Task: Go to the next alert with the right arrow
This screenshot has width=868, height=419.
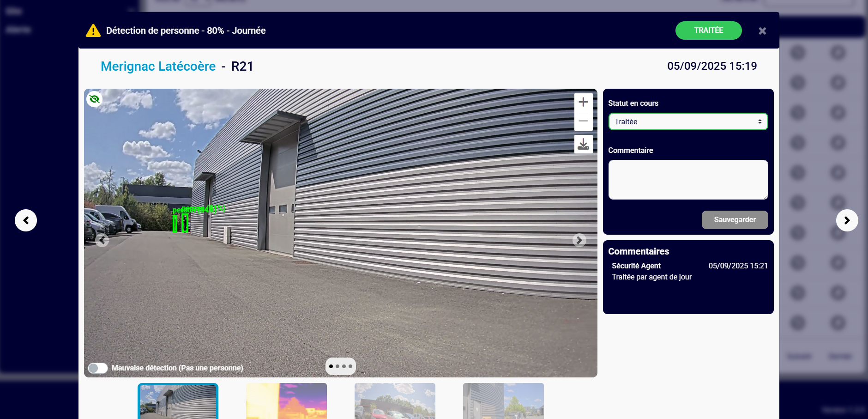Action: [847, 220]
